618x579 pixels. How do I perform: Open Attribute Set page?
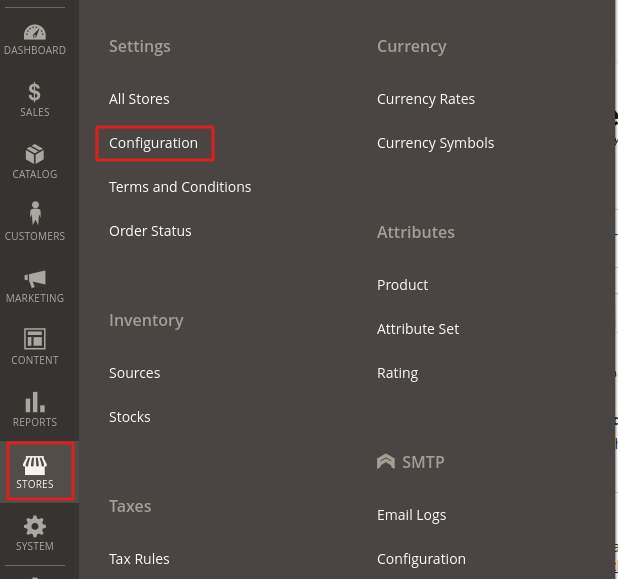click(418, 329)
